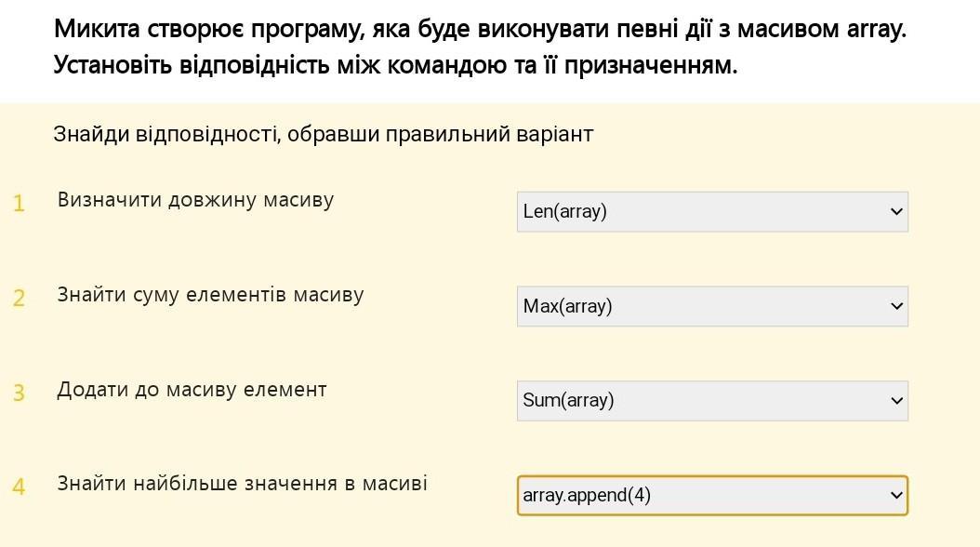This screenshot has height=547, width=980.
Task: Click the heading line starting 'Микита створює програму'
Action: 480,30
